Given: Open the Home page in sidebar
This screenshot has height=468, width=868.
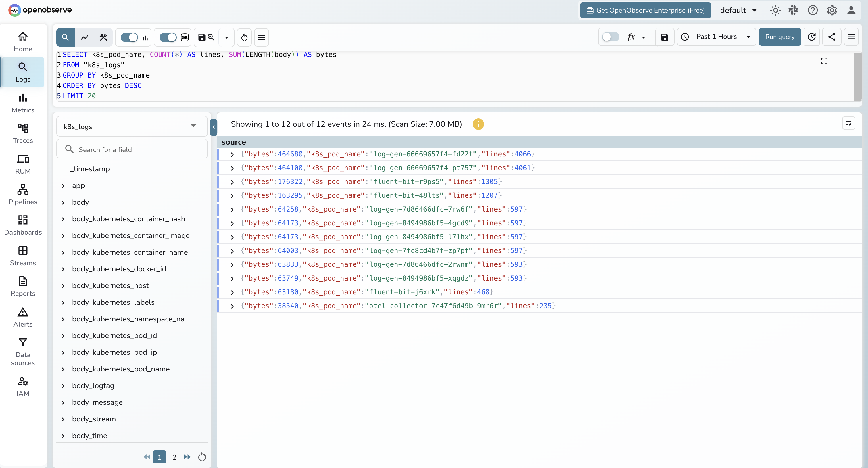Looking at the screenshot, I should click(x=23, y=41).
